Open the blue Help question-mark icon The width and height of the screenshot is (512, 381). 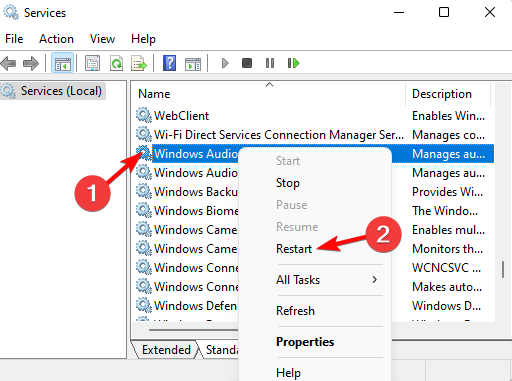tap(169, 63)
